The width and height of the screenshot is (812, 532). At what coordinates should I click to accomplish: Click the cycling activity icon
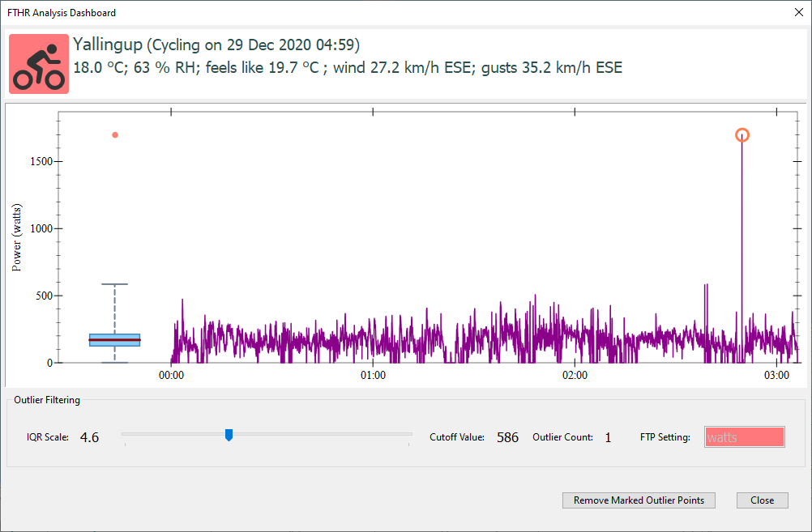click(39, 64)
